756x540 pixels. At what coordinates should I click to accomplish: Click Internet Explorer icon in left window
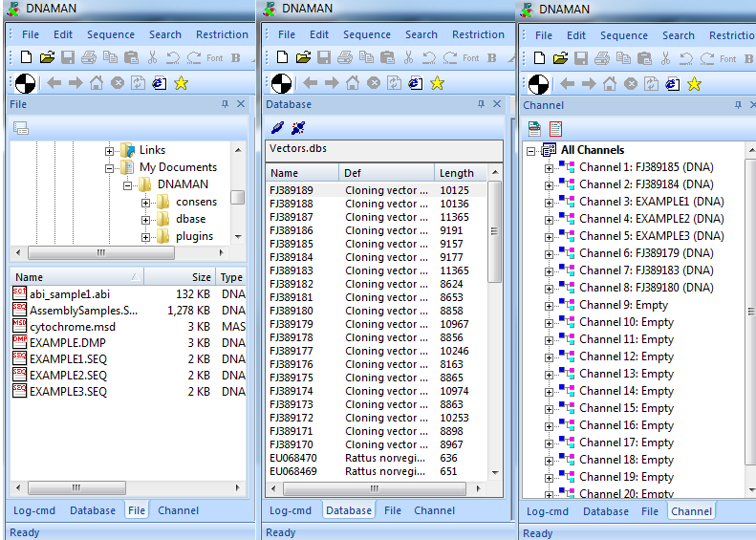(160, 83)
